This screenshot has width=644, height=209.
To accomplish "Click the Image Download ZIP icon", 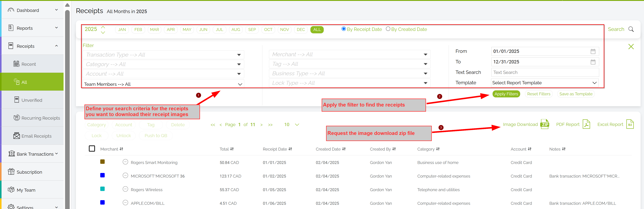I will click(544, 124).
